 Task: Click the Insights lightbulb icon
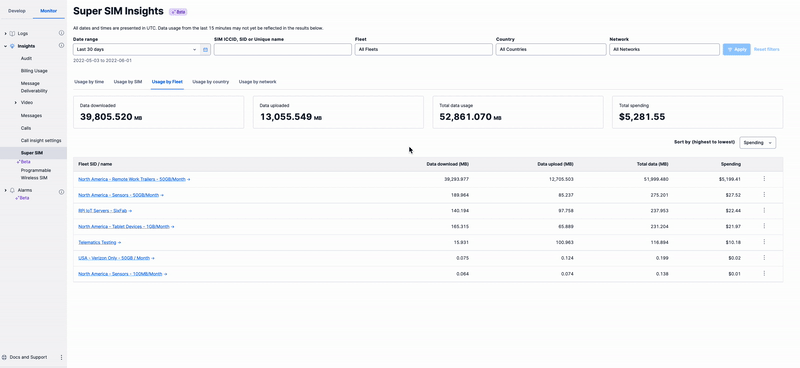pos(12,46)
